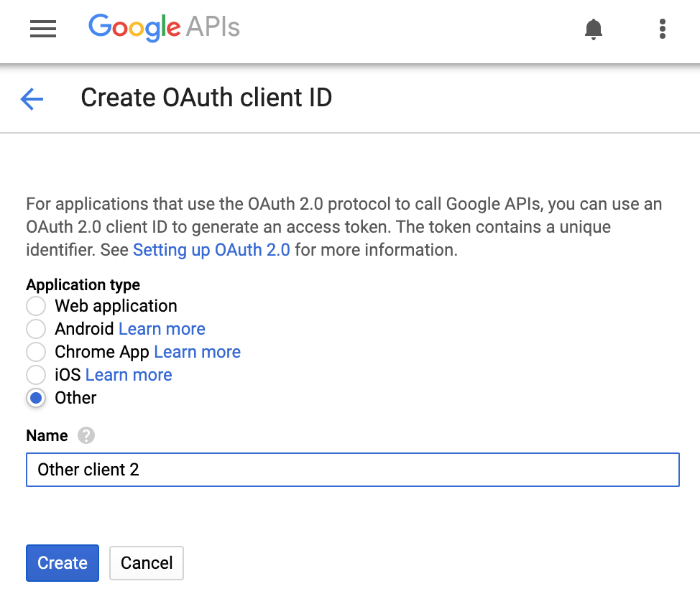Click the Google APIs logo
This screenshot has width=700, height=599.
(164, 28)
